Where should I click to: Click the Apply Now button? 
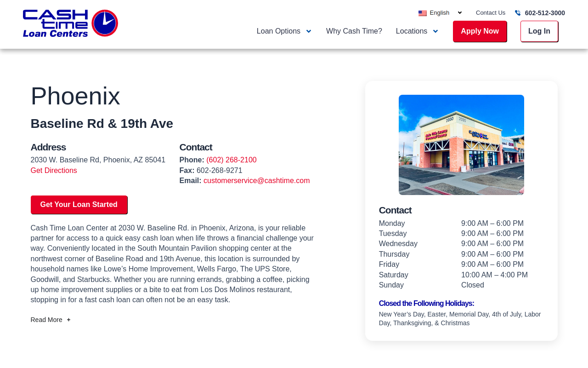click(x=480, y=31)
